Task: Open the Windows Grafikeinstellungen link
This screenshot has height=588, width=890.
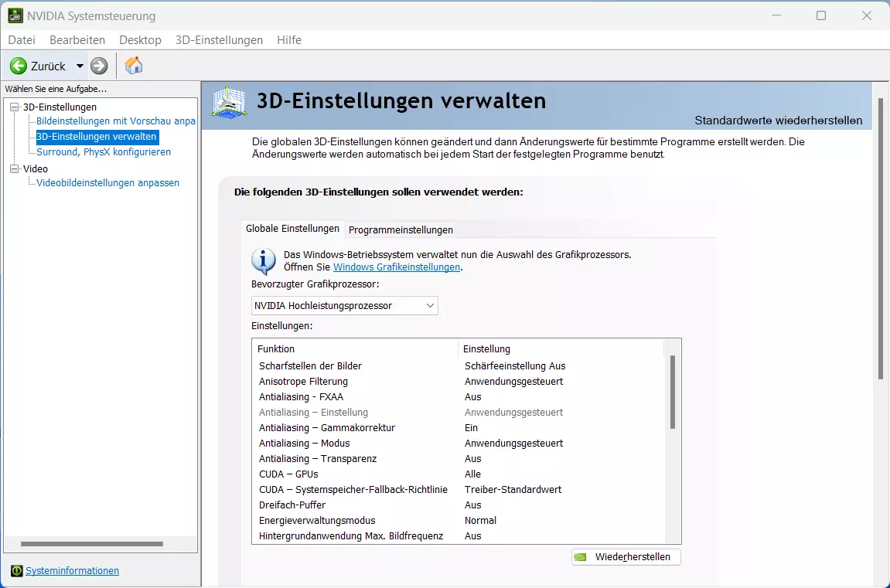Action: click(397, 267)
